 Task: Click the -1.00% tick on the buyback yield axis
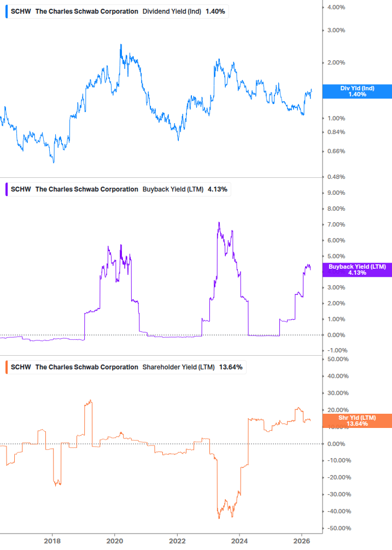[337, 350]
